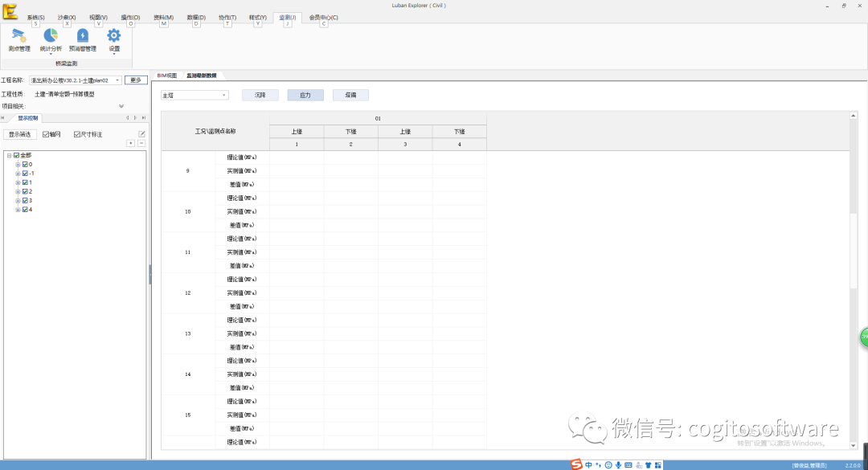Jump to first tab with panel arrow
Viewport: 868px width, 470px height.
pos(2,118)
